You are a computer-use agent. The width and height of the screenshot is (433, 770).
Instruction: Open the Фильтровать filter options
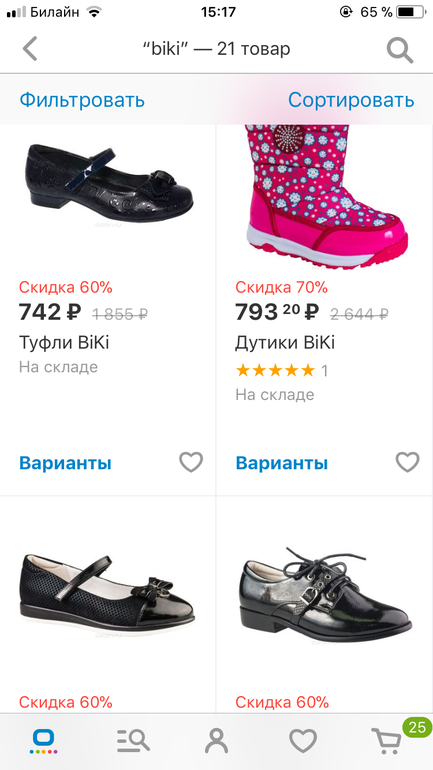tap(82, 100)
